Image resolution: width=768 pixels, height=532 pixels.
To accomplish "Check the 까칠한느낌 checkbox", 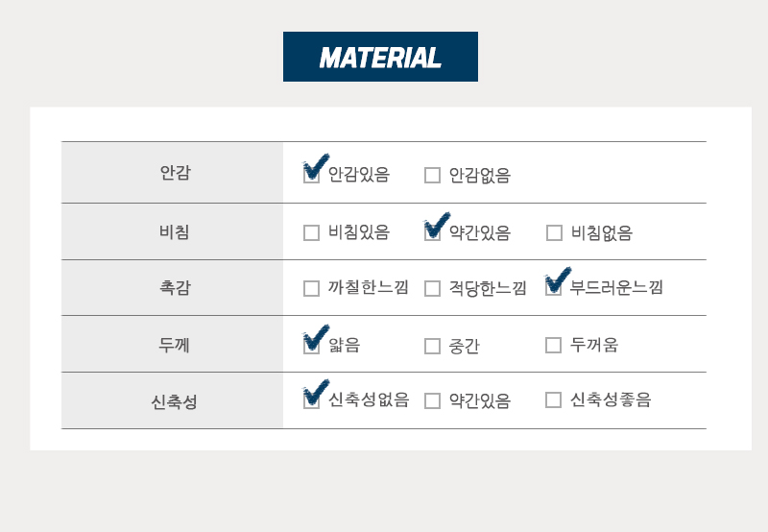I will (311, 288).
